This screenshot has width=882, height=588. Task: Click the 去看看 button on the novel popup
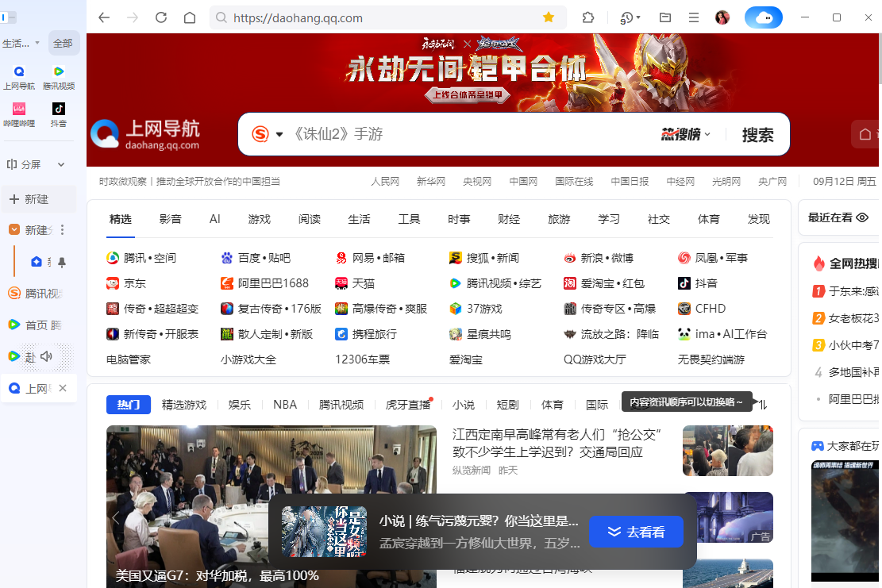coord(636,532)
